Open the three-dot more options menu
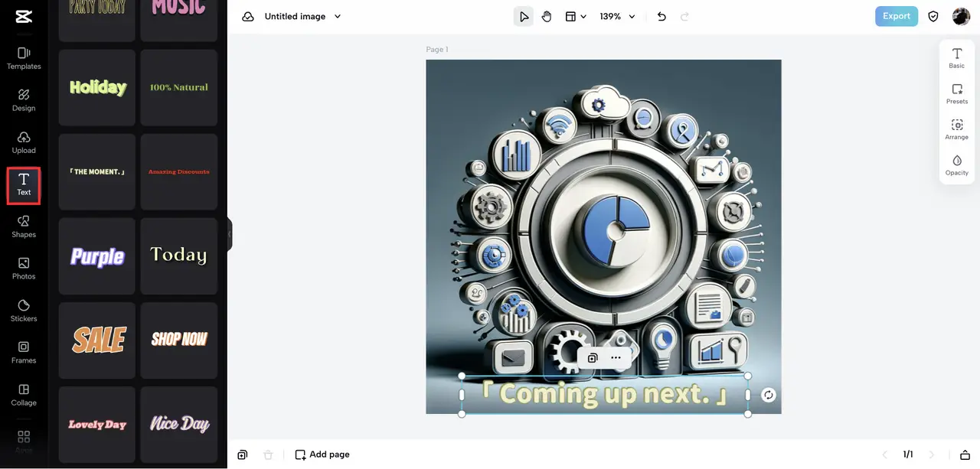The height and width of the screenshot is (469, 980). pyautogui.click(x=616, y=357)
